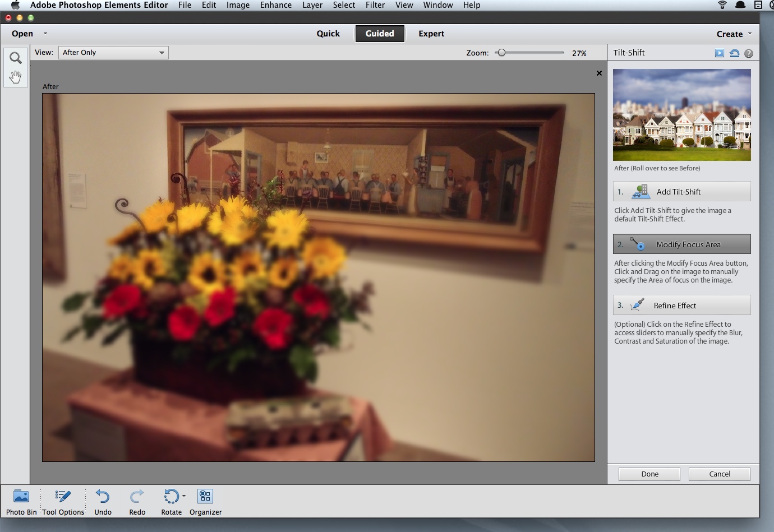
Task: Click the Zoom slider handle
Action: tap(501, 53)
